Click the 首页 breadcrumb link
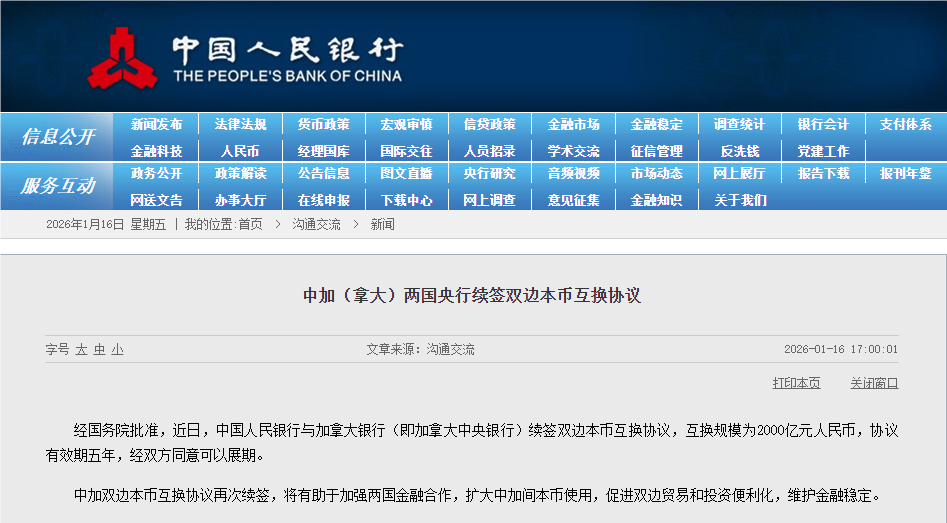Viewport: 947px width, 523px height. pyautogui.click(x=250, y=225)
